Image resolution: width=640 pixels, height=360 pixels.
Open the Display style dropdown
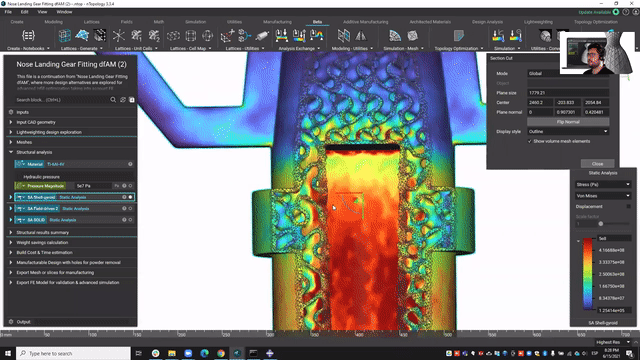click(x=568, y=131)
